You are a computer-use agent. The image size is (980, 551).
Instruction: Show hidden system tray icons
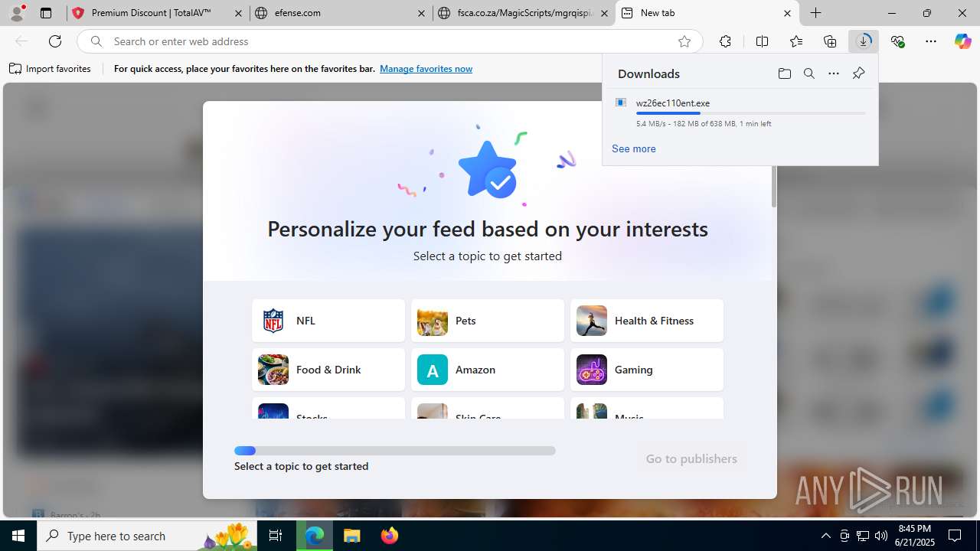(825, 536)
